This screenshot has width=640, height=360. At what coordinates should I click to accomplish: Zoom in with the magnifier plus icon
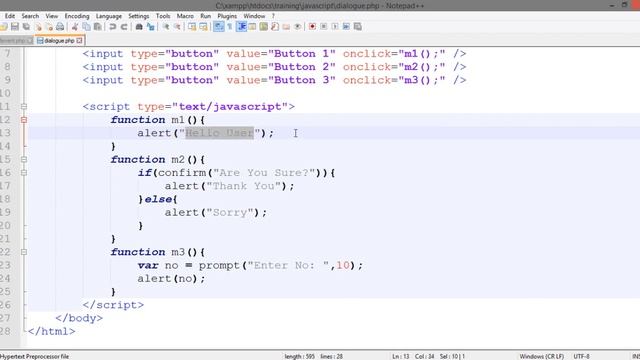[x=166, y=27]
